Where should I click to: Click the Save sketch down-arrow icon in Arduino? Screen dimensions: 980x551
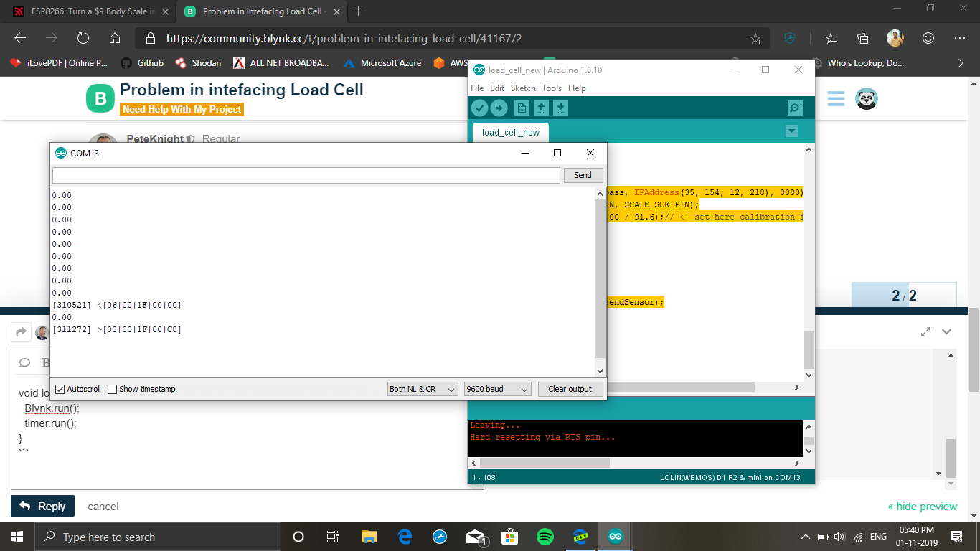(x=561, y=108)
